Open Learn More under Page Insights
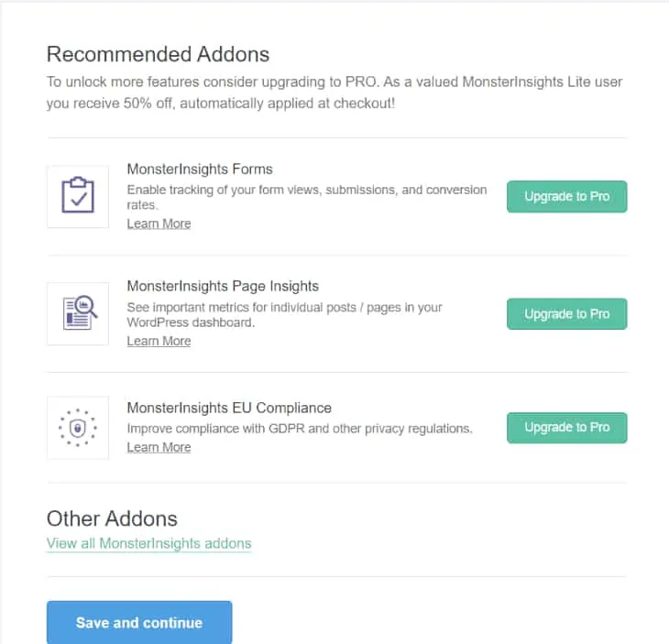 (x=159, y=341)
